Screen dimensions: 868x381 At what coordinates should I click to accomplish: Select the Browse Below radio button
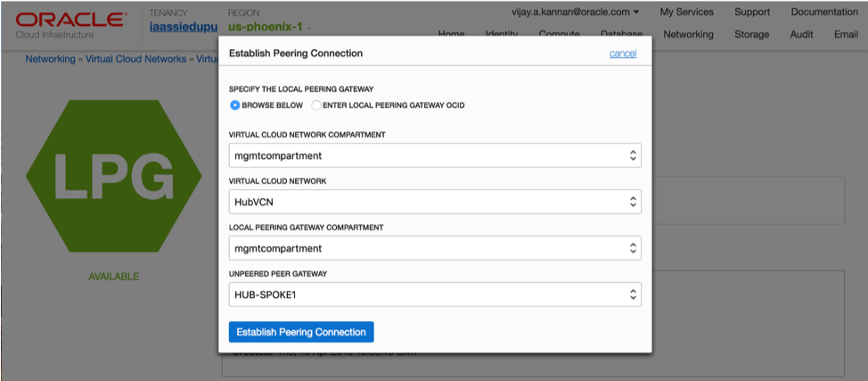(235, 105)
